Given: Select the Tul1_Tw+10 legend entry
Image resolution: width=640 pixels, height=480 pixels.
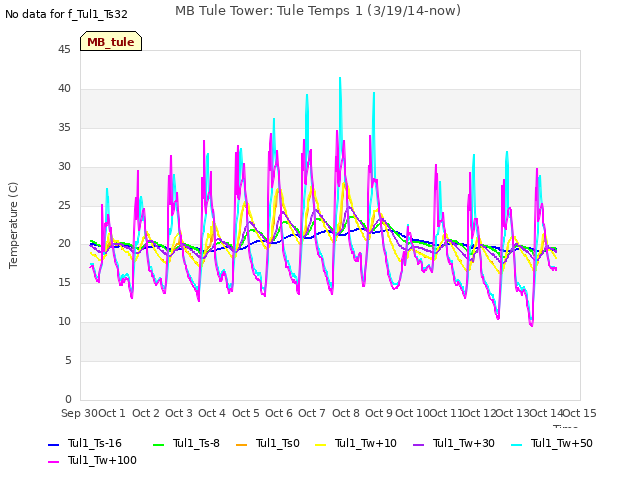Looking at the screenshot, I should point(356,443).
